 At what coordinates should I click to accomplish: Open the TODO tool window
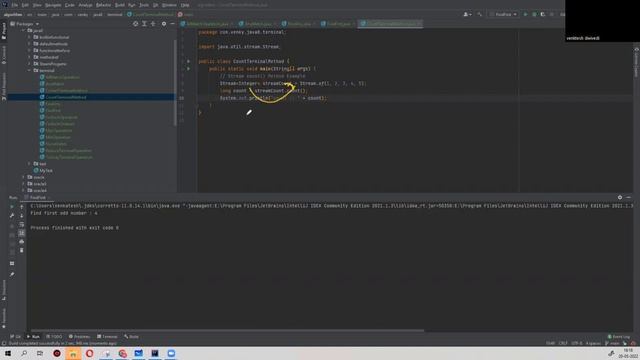[54, 337]
